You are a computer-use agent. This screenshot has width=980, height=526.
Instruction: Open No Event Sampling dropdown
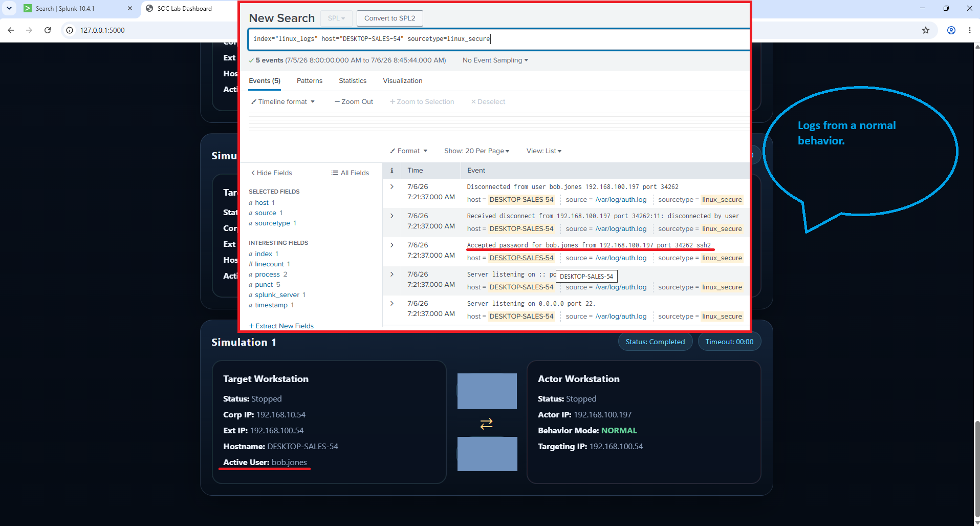[495, 60]
